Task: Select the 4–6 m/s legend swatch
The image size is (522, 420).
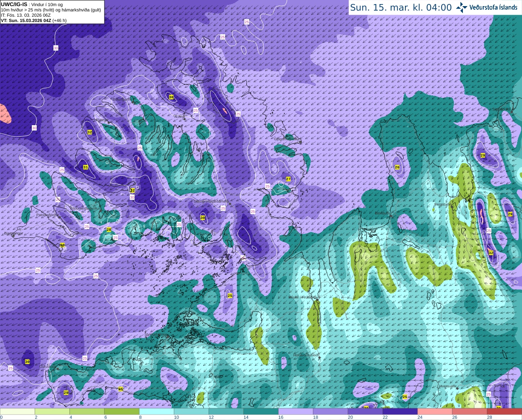Action: tap(87, 411)
